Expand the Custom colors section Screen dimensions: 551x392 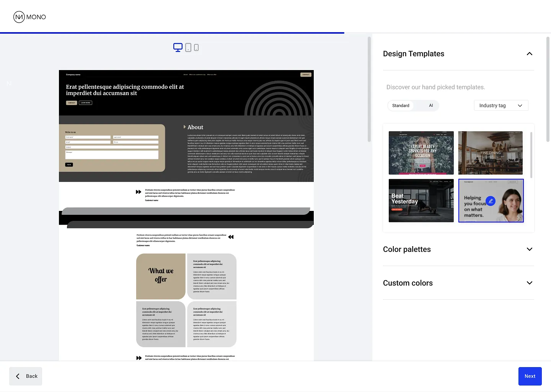[x=530, y=283]
